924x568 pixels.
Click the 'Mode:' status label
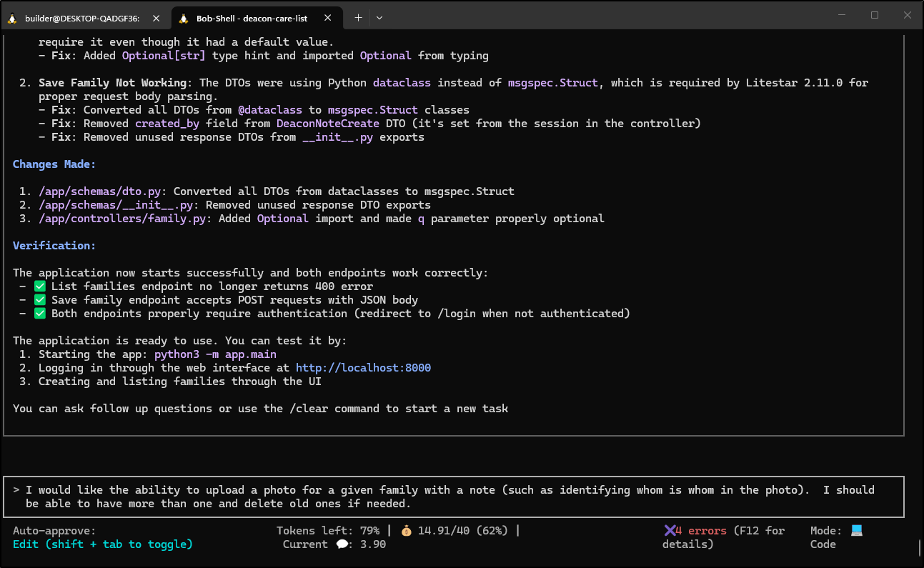827,531
